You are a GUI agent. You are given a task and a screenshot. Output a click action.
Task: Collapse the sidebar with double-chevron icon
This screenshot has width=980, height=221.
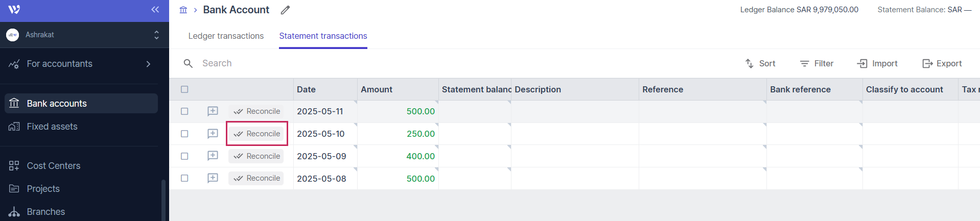coord(155,10)
